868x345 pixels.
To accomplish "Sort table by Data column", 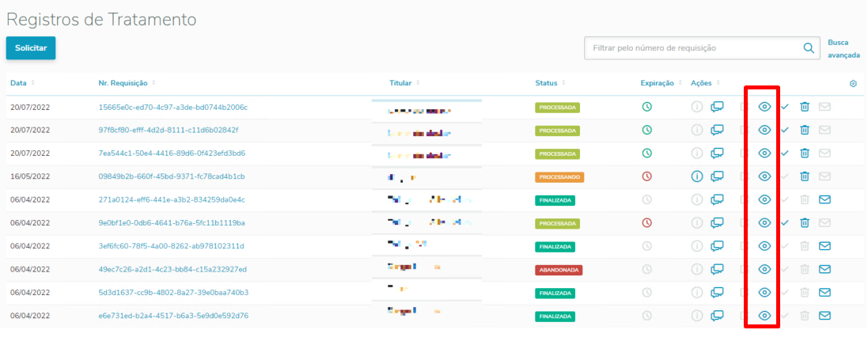I will (23, 83).
